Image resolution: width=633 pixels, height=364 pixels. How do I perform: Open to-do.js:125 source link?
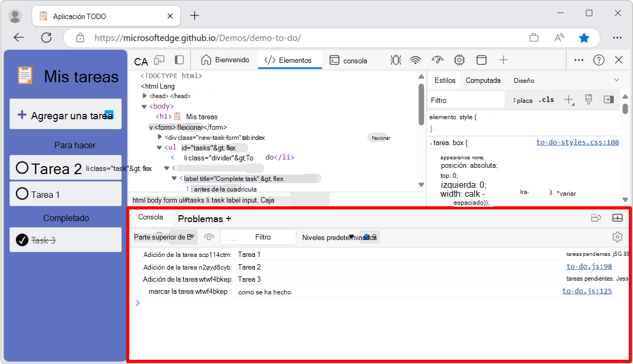point(587,291)
